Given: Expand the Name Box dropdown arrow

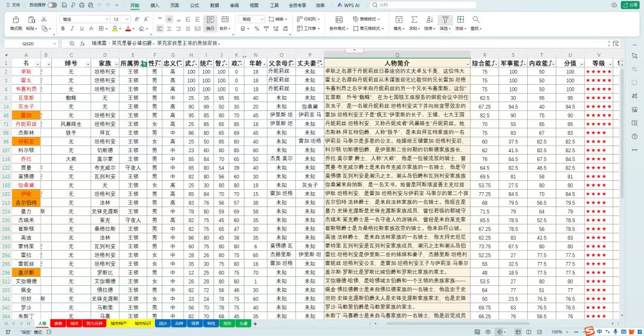Looking at the screenshot, I should click(54, 44).
